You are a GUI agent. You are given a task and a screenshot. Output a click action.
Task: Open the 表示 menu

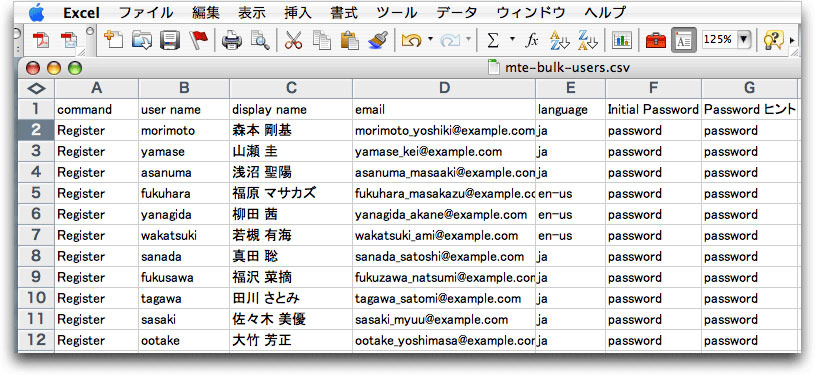[252, 12]
